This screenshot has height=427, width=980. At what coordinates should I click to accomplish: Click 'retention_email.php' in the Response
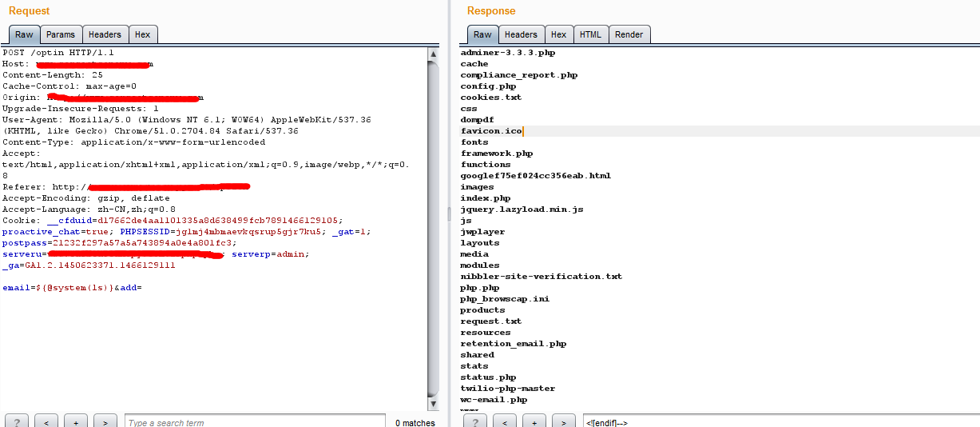click(x=514, y=344)
